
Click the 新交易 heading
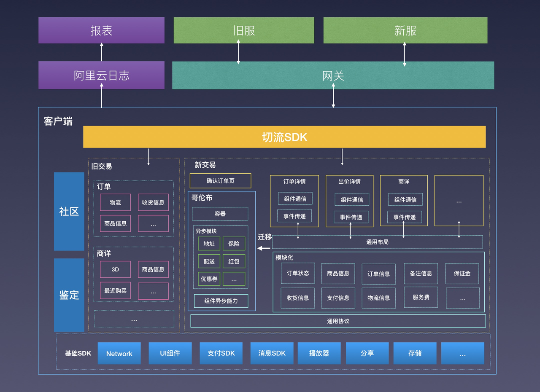205,165
